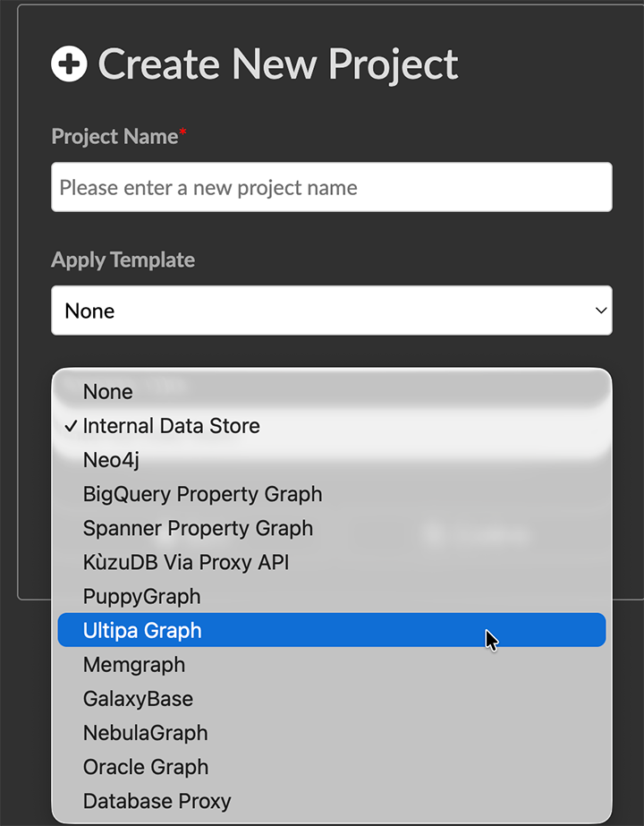
Task: Choose the checked Internal Data Store option
Action: tap(171, 426)
